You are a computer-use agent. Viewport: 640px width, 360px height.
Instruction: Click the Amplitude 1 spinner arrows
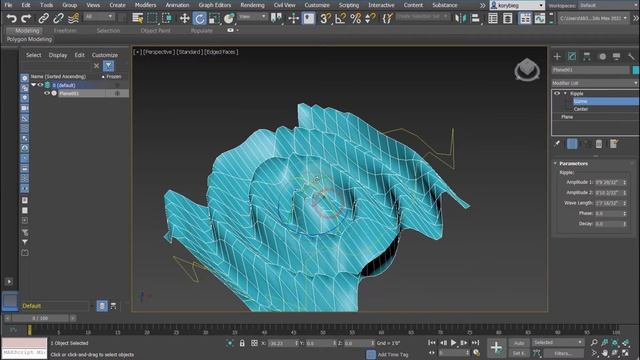[x=624, y=182]
